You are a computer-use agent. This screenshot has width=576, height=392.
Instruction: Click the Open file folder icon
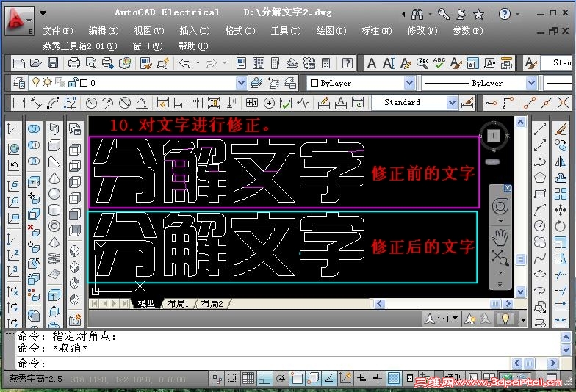click(35, 63)
